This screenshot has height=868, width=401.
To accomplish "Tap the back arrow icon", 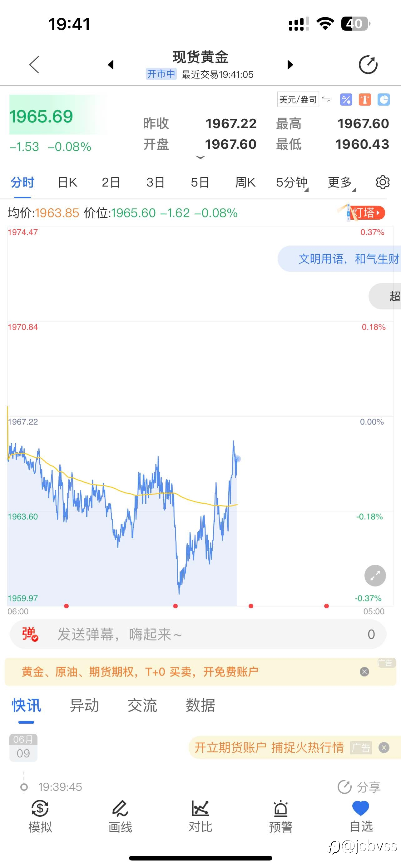I will (x=34, y=64).
